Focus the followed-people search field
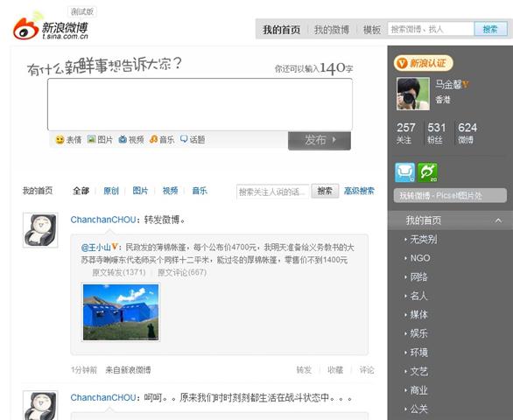Image resolution: width=513 pixels, height=420 pixels. [272, 192]
